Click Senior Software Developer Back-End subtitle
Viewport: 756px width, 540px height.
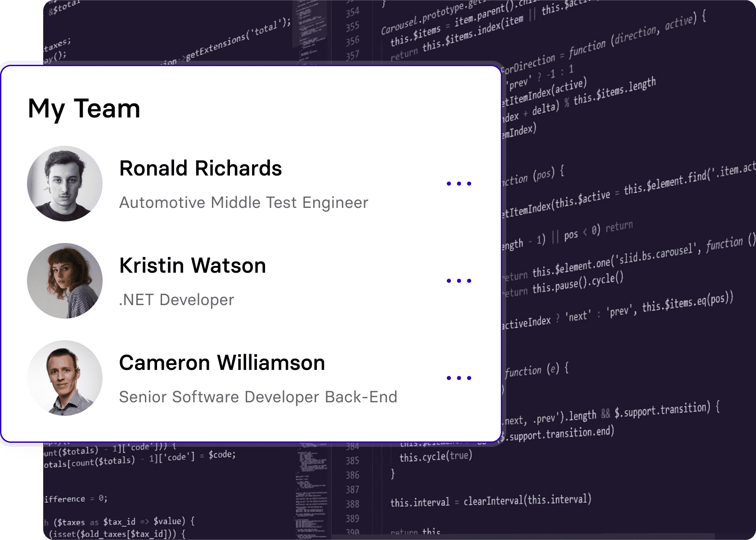click(258, 397)
